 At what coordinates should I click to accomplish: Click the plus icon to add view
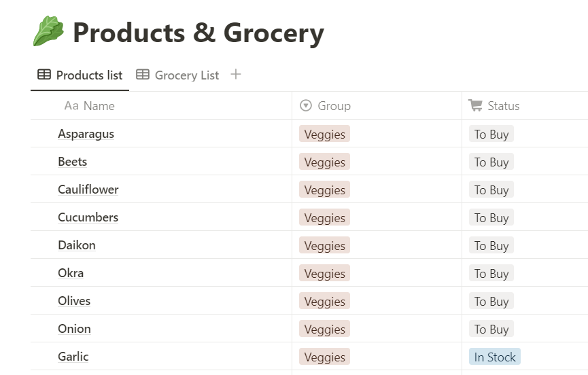click(x=236, y=75)
